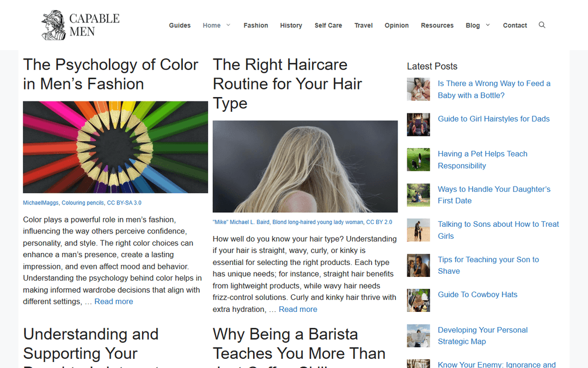
Task: Expand the Home menu chevron
Action: click(228, 25)
